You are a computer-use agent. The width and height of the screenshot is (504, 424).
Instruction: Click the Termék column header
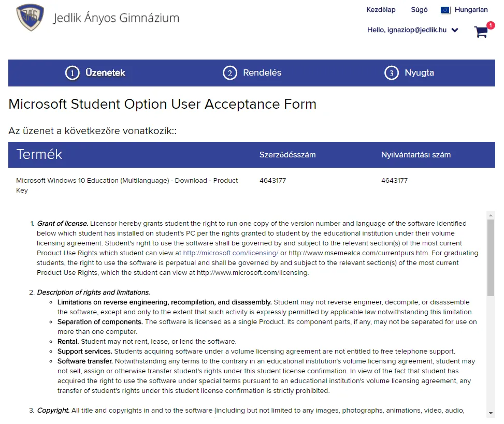coord(39,154)
